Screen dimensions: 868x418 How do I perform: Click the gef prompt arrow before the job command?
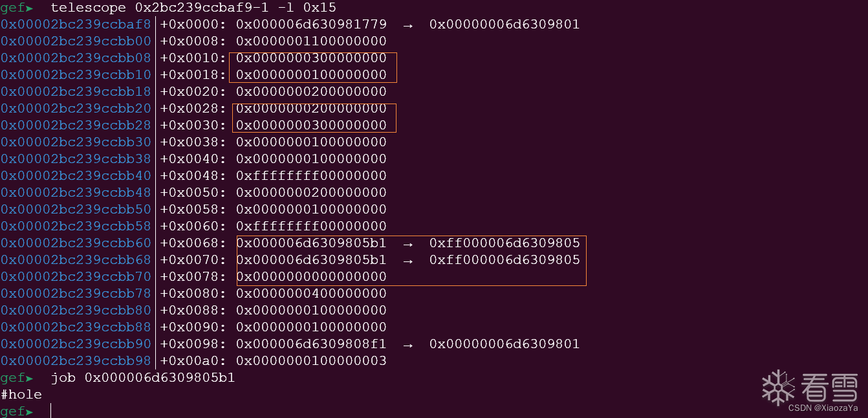29,378
